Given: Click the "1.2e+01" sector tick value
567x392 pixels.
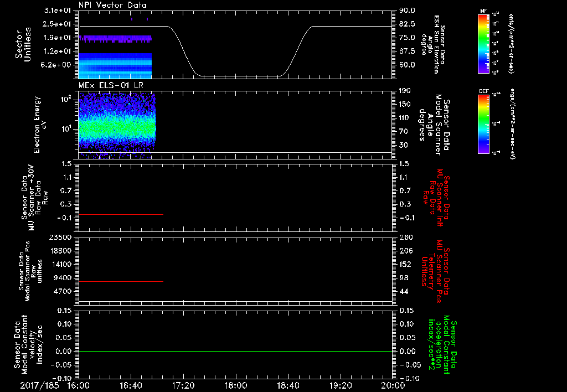Looking at the screenshot, I should (57, 51).
